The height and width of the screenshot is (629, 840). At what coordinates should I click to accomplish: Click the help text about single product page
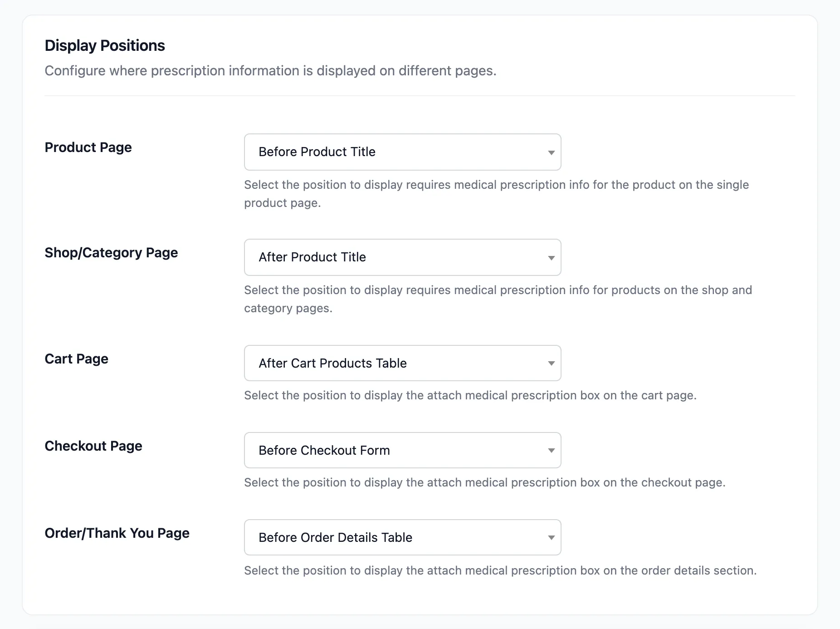496,194
